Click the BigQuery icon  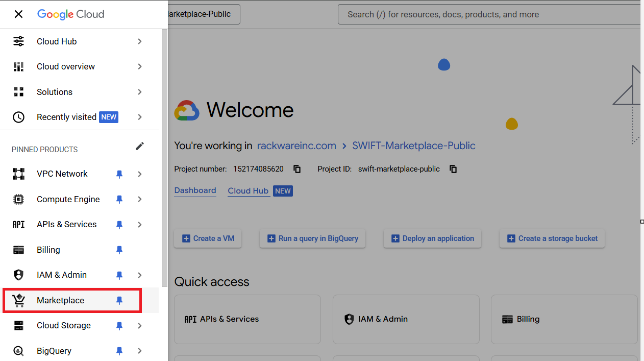point(18,351)
